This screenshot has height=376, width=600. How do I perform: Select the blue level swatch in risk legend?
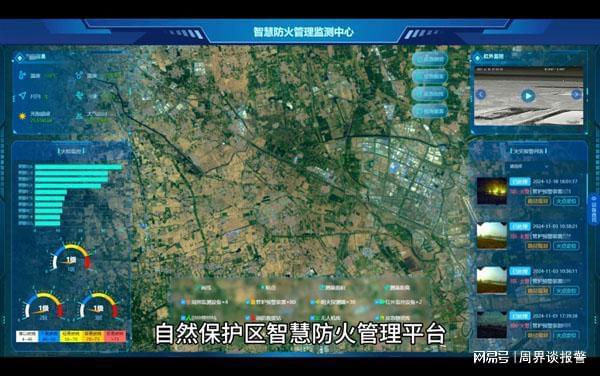(x=49, y=336)
